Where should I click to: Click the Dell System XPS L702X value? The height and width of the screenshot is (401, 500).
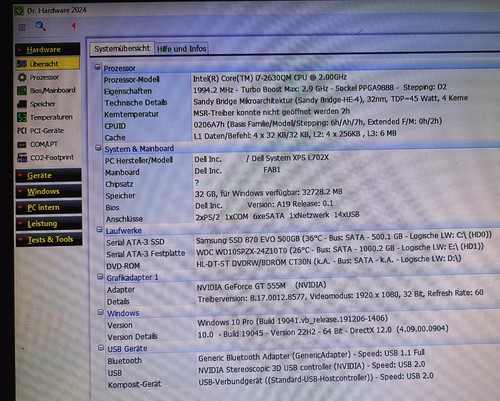290,158
